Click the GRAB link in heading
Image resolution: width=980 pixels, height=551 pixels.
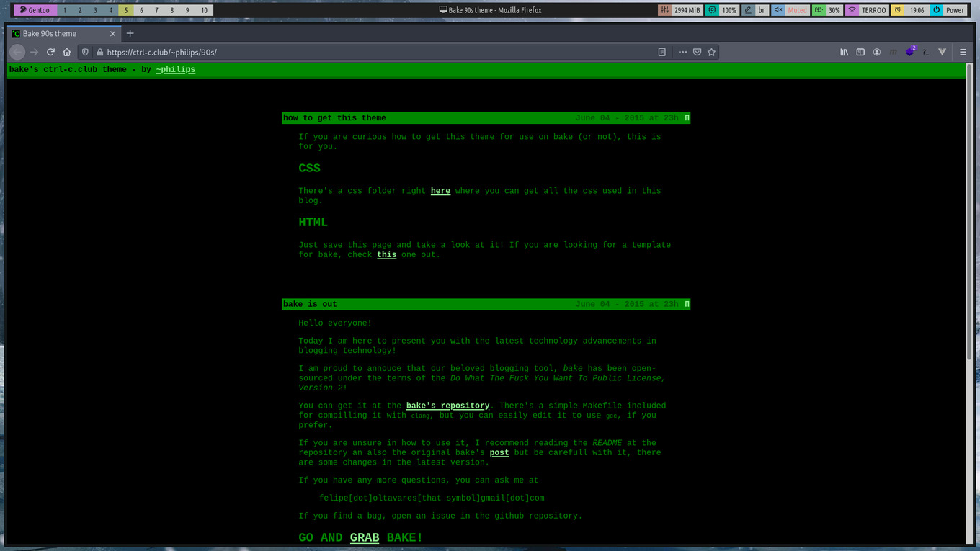pyautogui.click(x=365, y=537)
